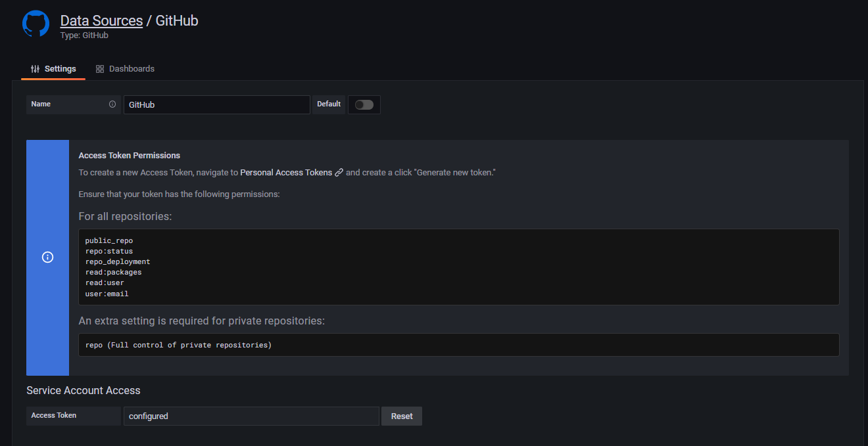The width and height of the screenshot is (868, 446).
Task: Click the 'Access Token Permissions' heading
Action: pyautogui.click(x=130, y=156)
